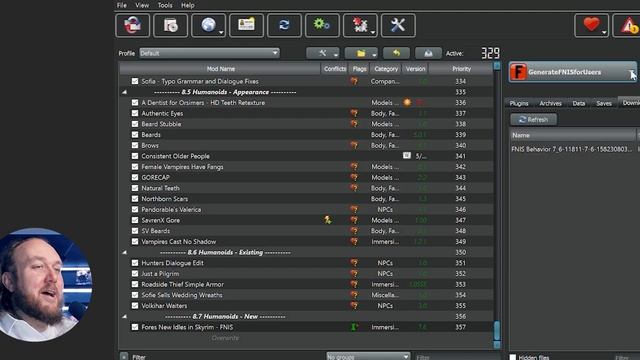
Task: Click the flag icon on the GORECAP row
Action: click(354, 177)
